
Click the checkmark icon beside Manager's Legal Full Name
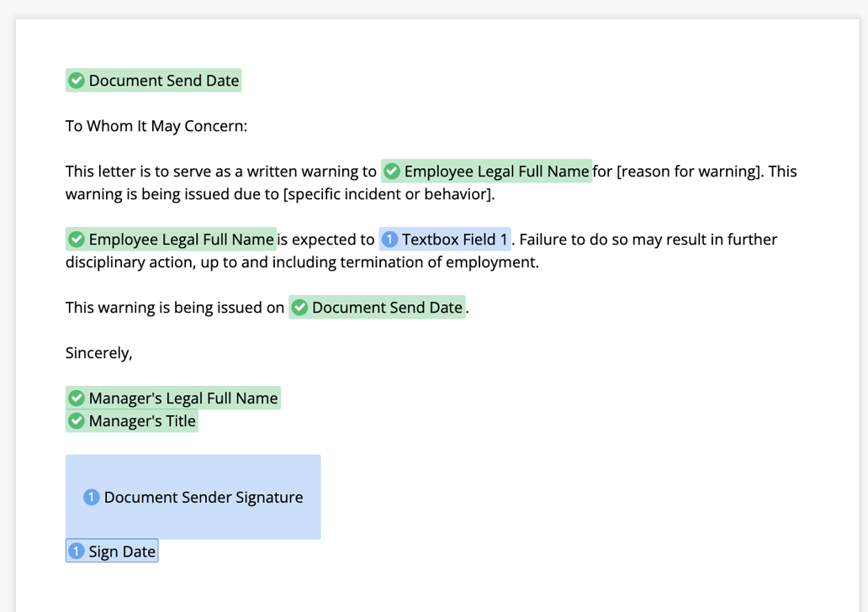tap(77, 398)
